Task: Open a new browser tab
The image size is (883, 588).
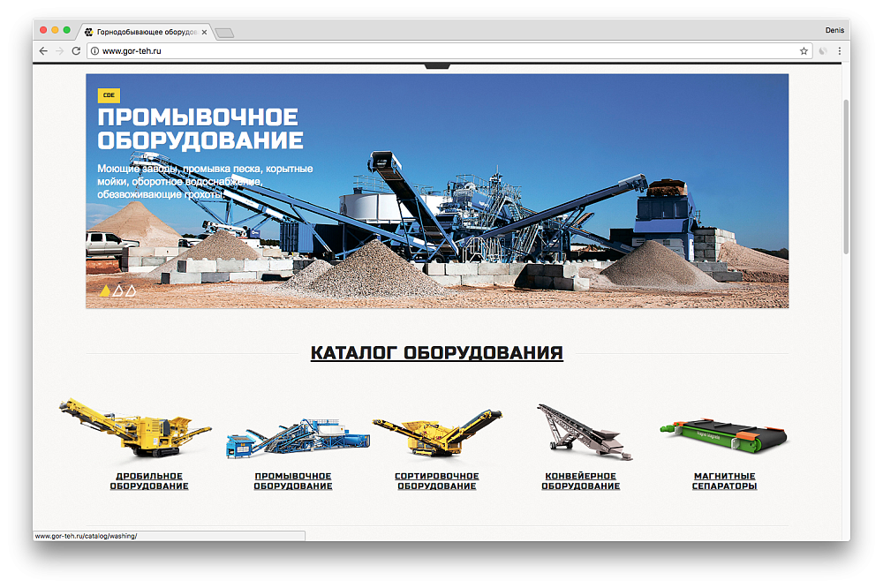Action: [224, 33]
